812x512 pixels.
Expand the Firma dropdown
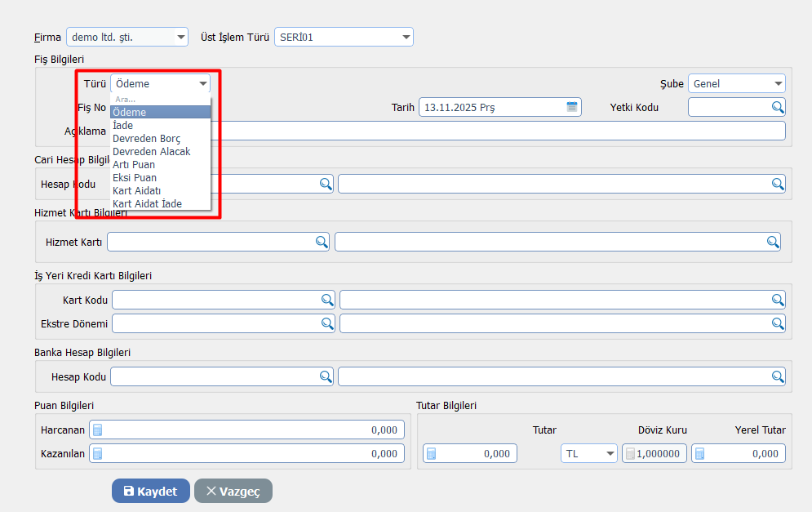pos(180,37)
